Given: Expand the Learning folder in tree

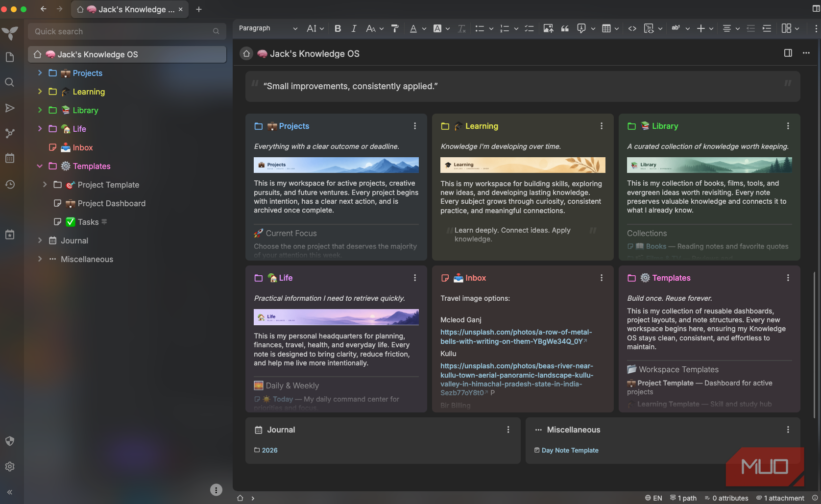Looking at the screenshot, I should coord(40,92).
